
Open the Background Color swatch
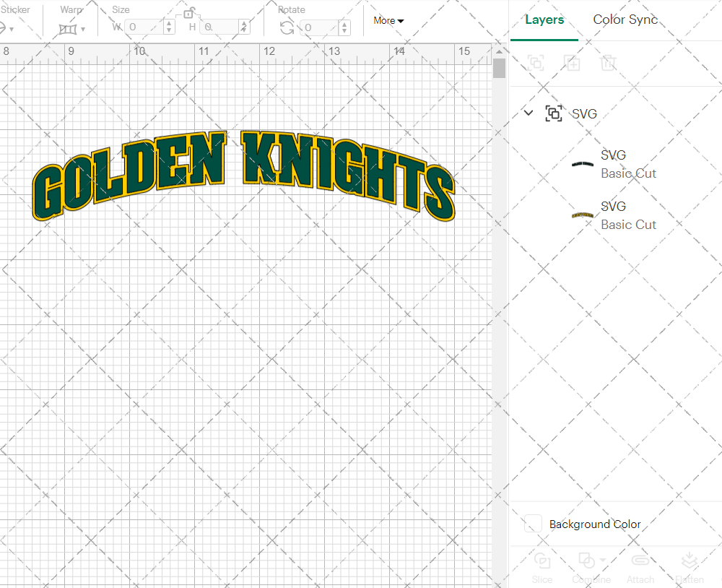pos(532,524)
